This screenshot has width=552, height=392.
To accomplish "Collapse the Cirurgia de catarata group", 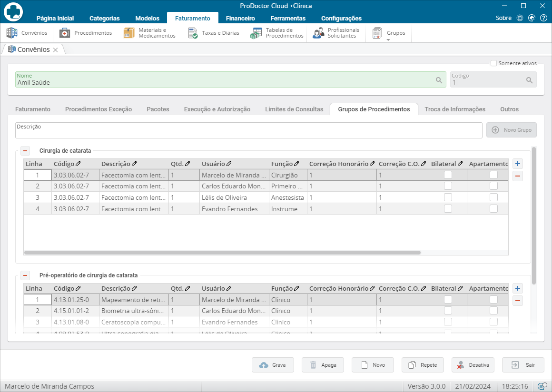I will 25,151.
